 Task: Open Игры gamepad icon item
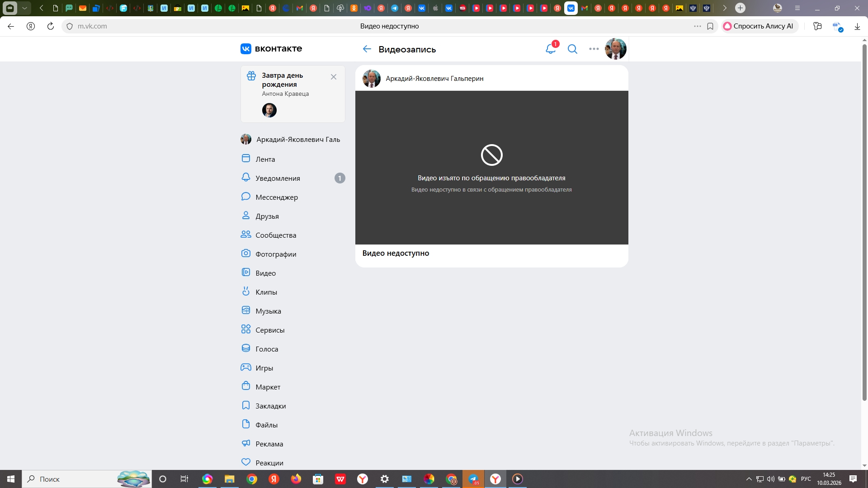coord(246,367)
